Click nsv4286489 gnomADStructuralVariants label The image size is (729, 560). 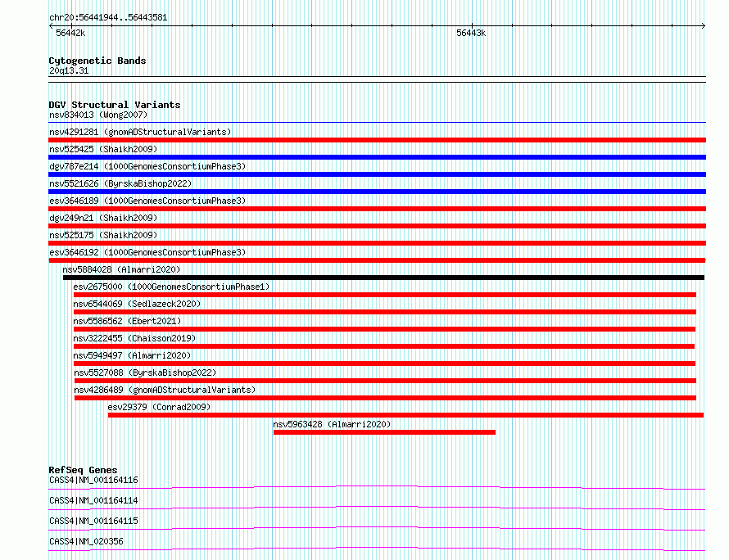click(165, 390)
